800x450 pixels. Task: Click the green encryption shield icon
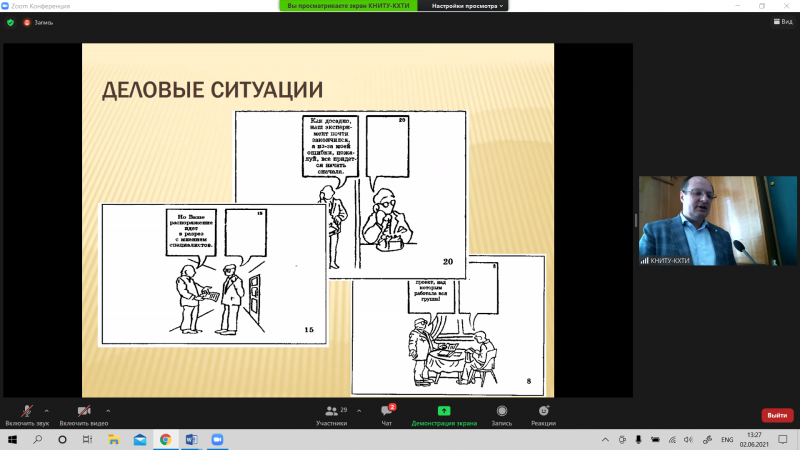point(11,21)
